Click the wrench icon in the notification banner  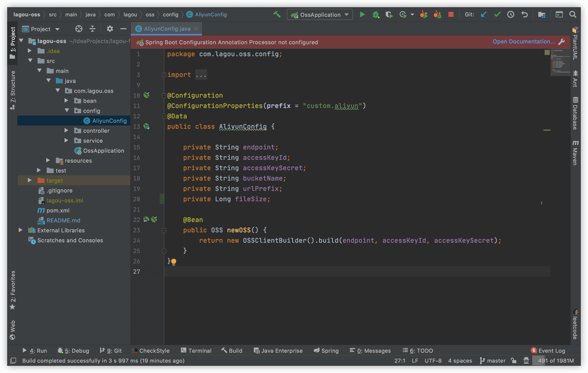pyautogui.click(x=561, y=42)
